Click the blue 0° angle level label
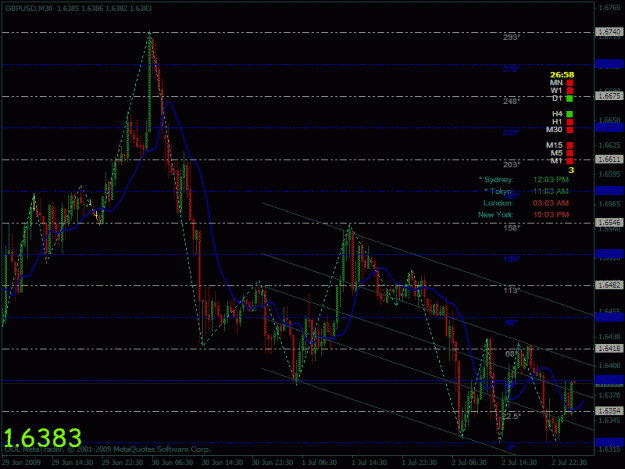This screenshot has height=469, width=625. [511, 448]
